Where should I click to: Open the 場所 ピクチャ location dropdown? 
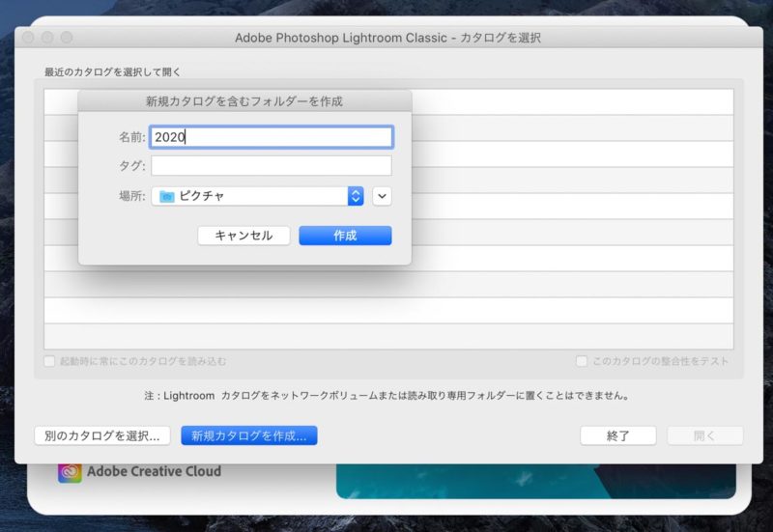pyautogui.click(x=257, y=196)
